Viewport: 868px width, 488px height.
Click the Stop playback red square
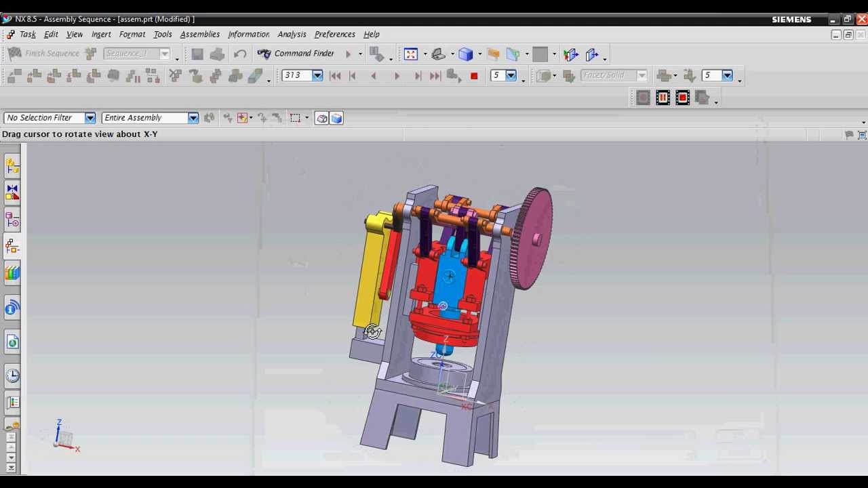pos(474,76)
